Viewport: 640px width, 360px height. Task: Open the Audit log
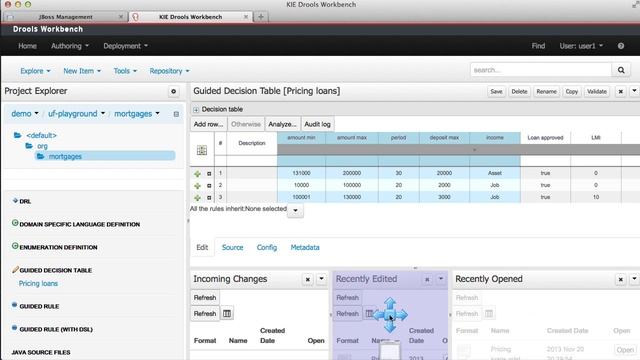317,124
